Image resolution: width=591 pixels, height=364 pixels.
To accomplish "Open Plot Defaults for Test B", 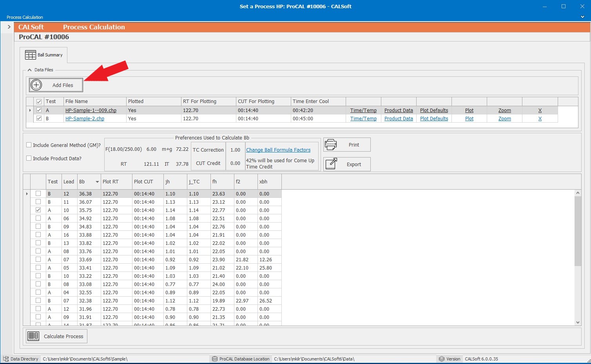I will tap(434, 119).
